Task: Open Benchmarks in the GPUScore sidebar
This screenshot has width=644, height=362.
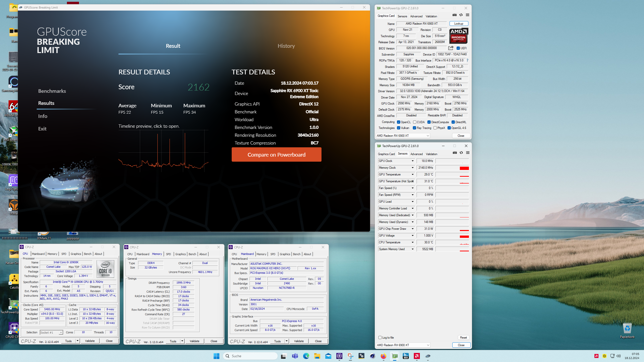Action: click(x=52, y=91)
